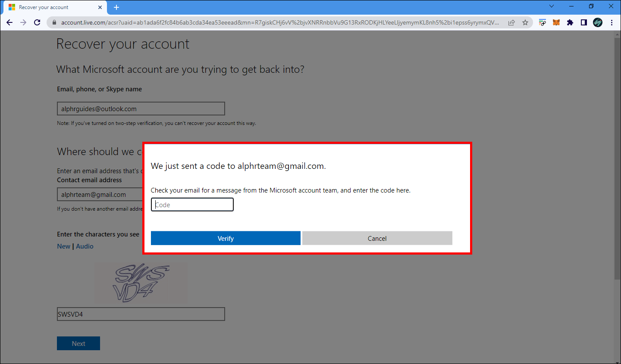Reload the account recovery page

[37, 22]
